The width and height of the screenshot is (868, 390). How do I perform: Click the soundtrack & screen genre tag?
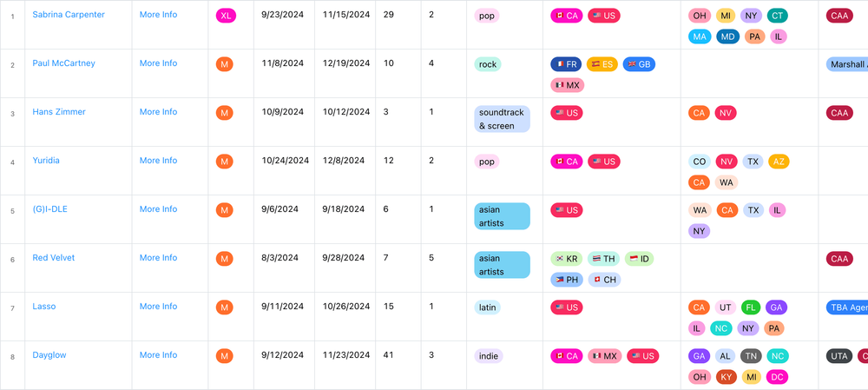pyautogui.click(x=502, y=120)
